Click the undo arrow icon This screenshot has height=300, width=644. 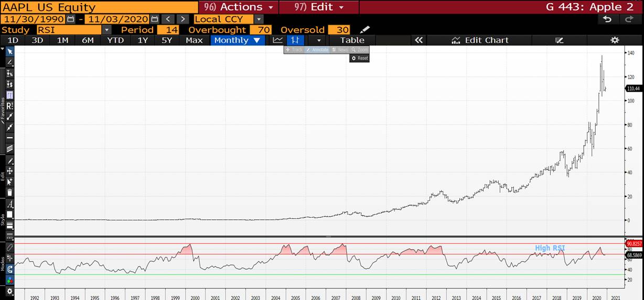pyautogui.click(x=607, y=19)
